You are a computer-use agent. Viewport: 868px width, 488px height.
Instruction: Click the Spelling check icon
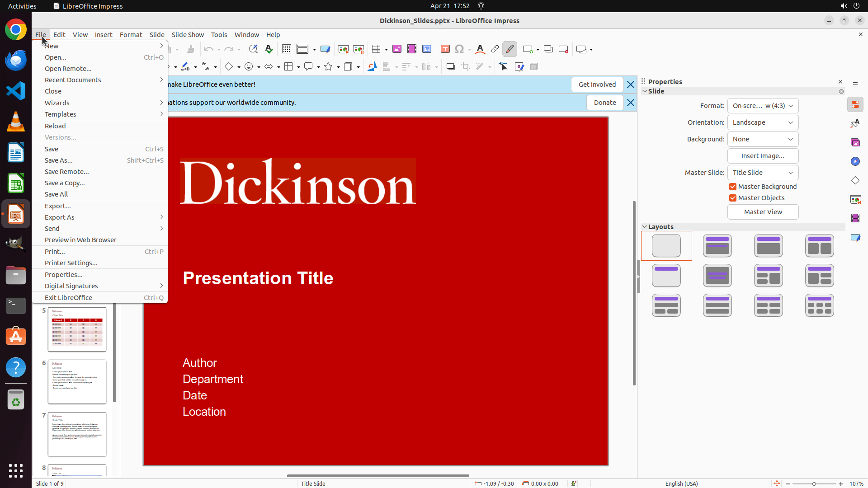(x=269, y=49)
